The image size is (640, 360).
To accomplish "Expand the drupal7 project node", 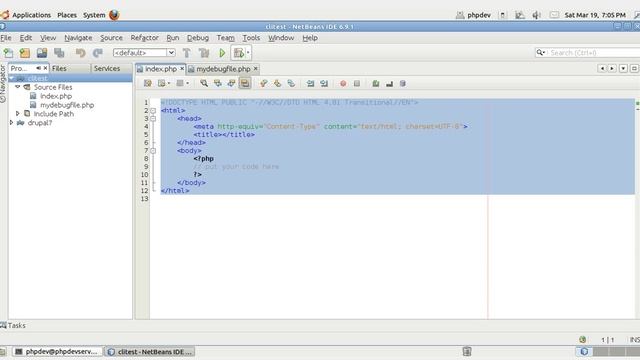I will point(11,122).
